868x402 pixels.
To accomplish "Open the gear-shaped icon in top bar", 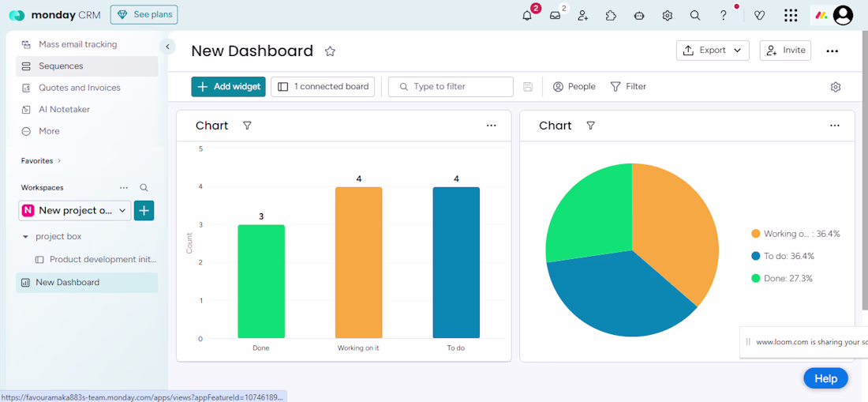I will (x=667, y=16).
